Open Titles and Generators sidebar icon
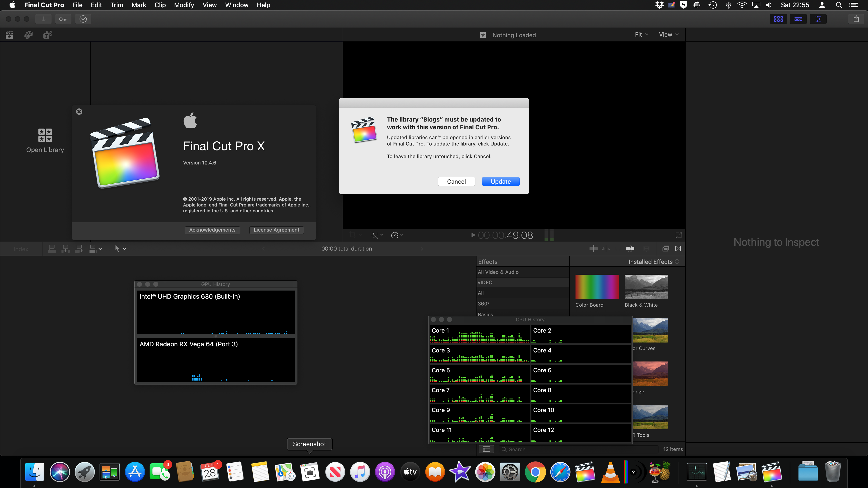This screenshot has width=868, height=488. 47,35
